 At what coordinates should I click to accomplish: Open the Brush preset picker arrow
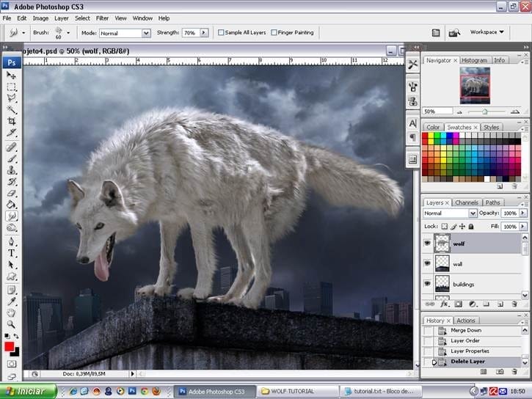point(68,33)
